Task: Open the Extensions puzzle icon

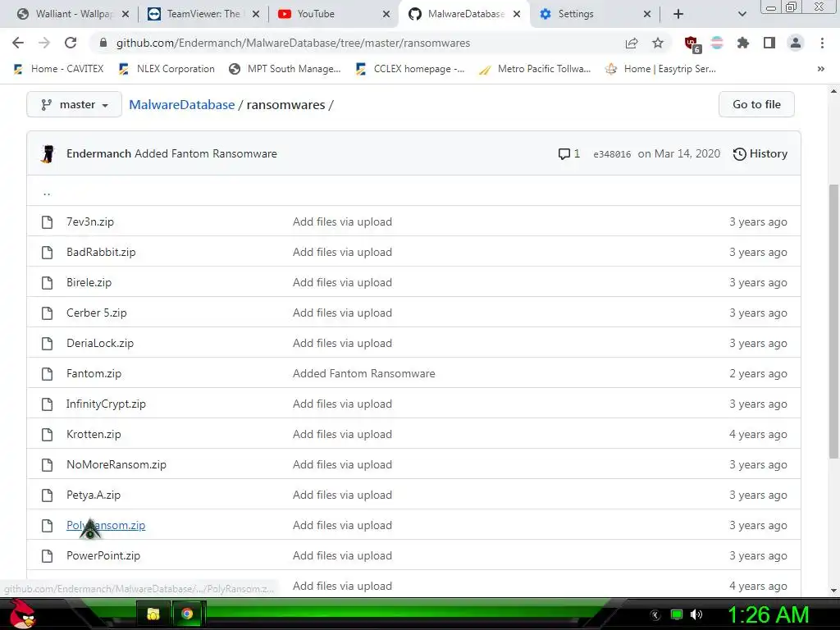Action: [743, 43]
